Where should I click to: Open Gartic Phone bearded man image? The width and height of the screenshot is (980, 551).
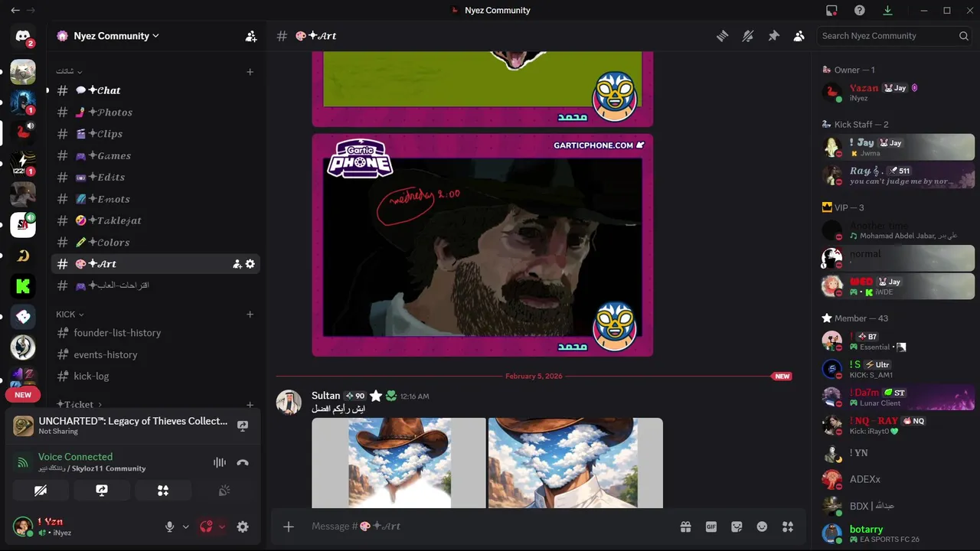click(x=482, y=245)
